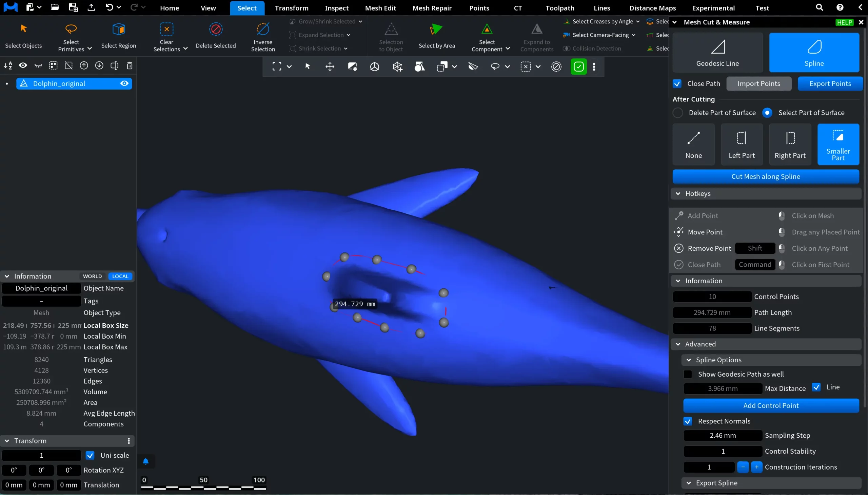Open the Inspect menu
The width and height of the screenshot is (868, 495).
click(336, 8)
